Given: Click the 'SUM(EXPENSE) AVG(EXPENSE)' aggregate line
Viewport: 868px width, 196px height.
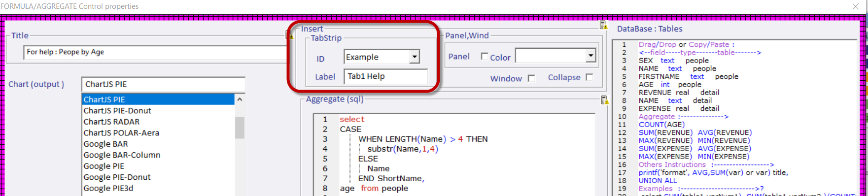Looking at the screenshot, I should point(695,148).
